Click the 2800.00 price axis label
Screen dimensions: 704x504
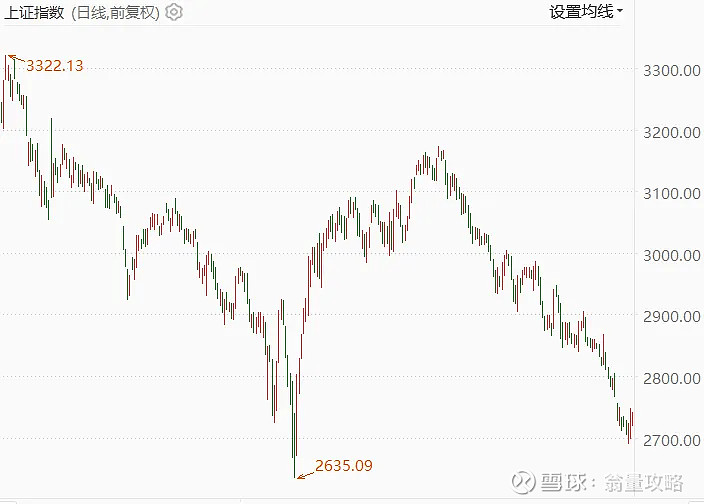[x=672, y=379]
